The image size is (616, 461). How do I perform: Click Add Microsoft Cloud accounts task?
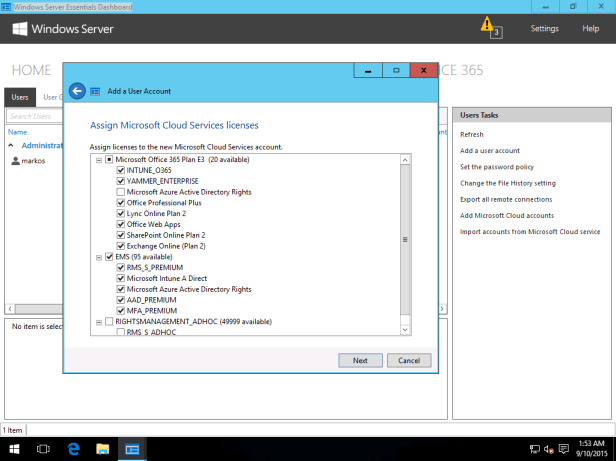click(x=506, y=215)
